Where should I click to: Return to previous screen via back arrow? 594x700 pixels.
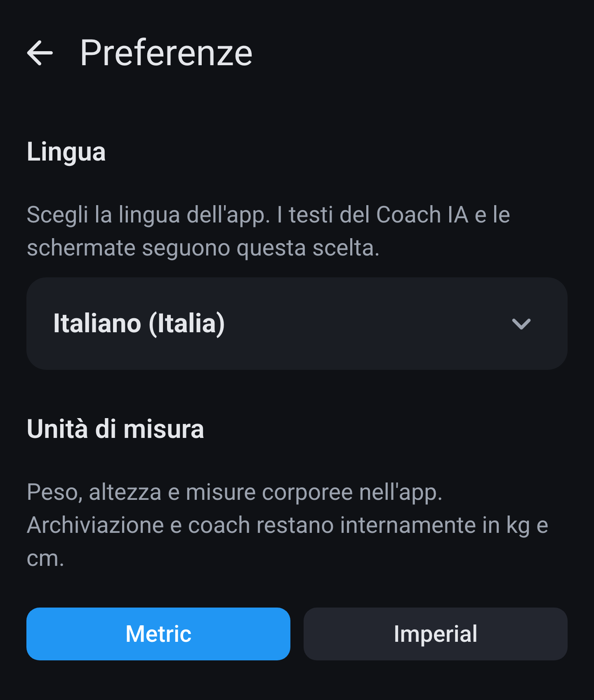coord(40,53)
